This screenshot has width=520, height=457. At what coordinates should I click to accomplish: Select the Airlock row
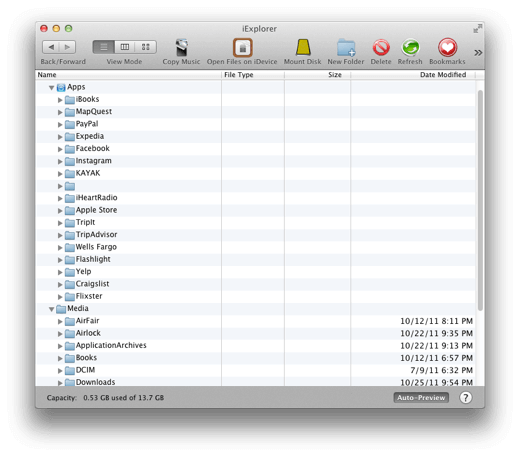click(256, 333)
